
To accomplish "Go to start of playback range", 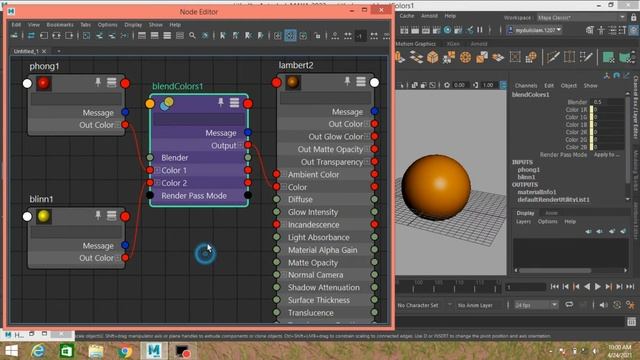I will pos(554,287).
